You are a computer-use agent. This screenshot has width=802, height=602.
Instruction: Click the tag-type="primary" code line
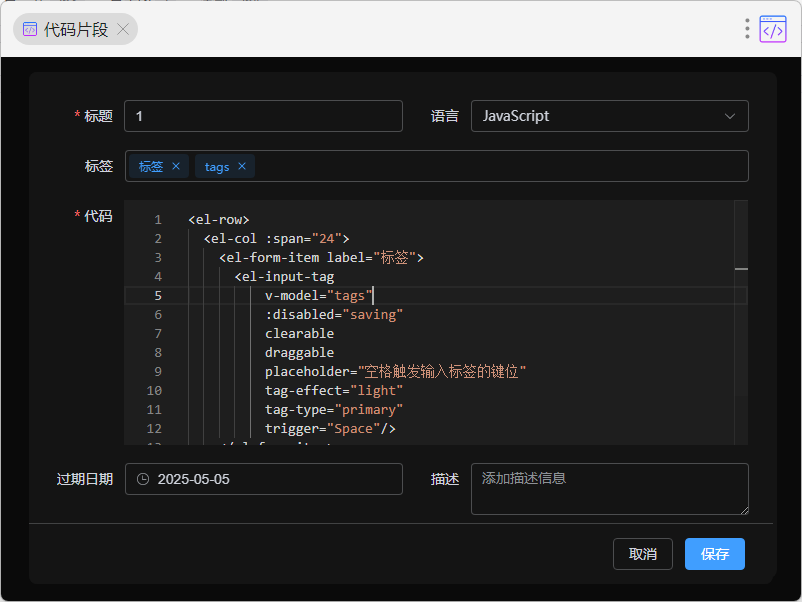334,410
